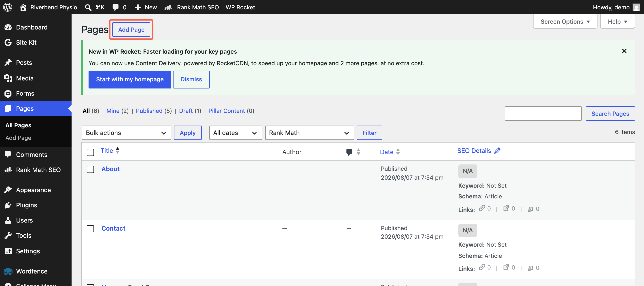Image resolution: width=644 pixels, height=286 pixels.
Task: Click the Tools wrench icon
Action: [x=8, y=235]
